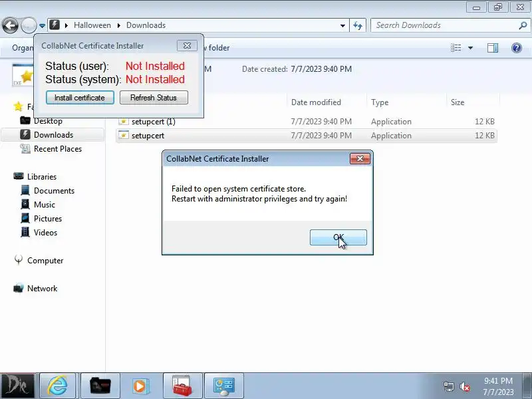
Task: Select Halloween in the address breadcrumb
Action: tap(92, 25)
